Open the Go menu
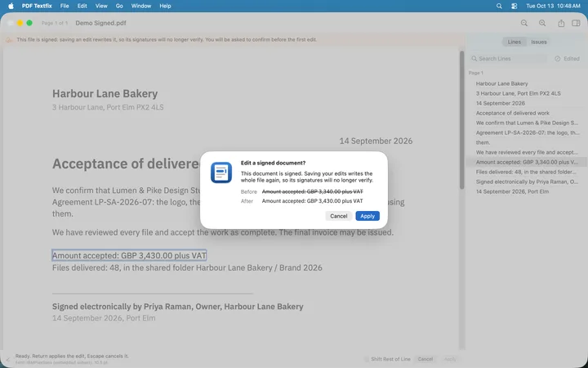Screen dimensions: 588x368 [119, 6]
